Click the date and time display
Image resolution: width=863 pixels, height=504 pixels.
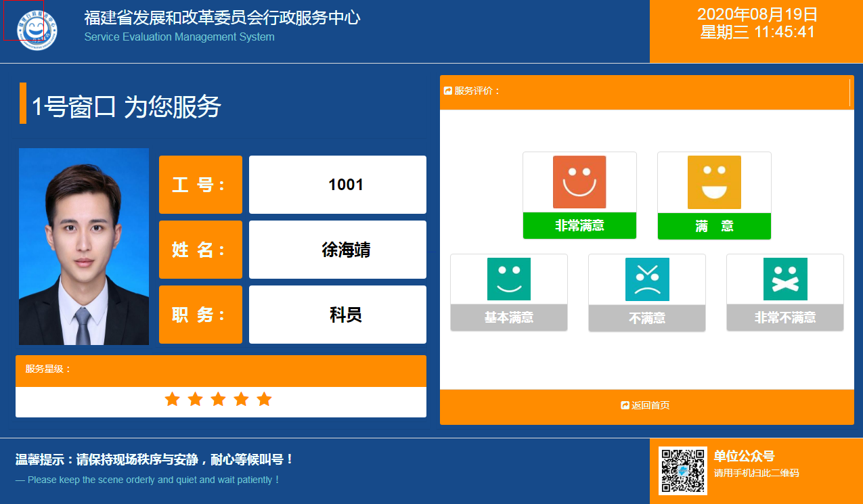pyautogui.click(x=755, y=31)
